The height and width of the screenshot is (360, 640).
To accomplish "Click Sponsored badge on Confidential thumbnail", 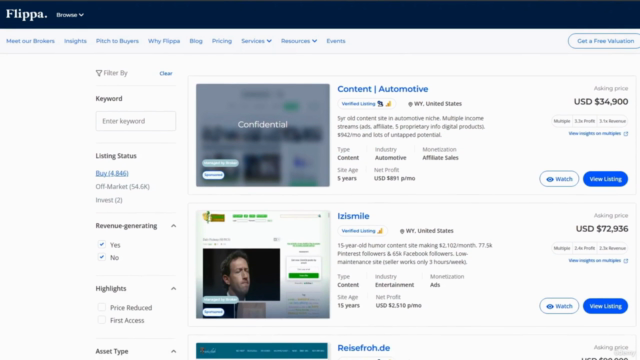I will pos(213,175).
